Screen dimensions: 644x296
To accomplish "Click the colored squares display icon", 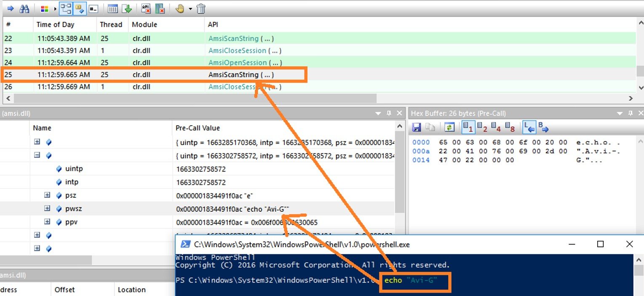I will point(45,8).
